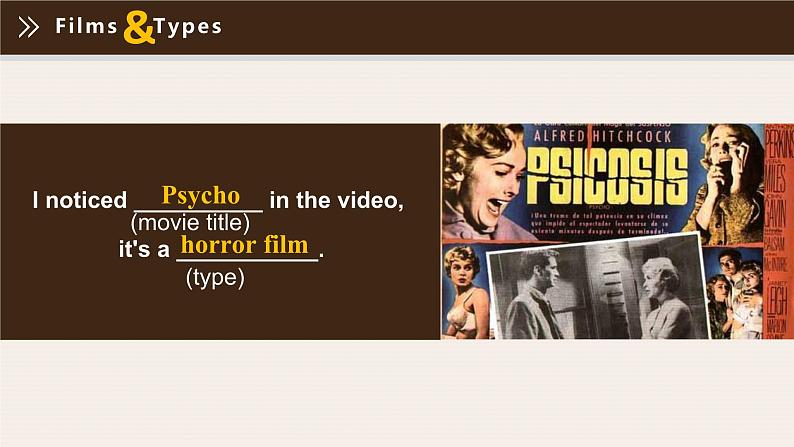The height and width of the screenshot is (447, 794).
Task: Click the yellow 'Psycho' answer text
Action: (201, 195)
